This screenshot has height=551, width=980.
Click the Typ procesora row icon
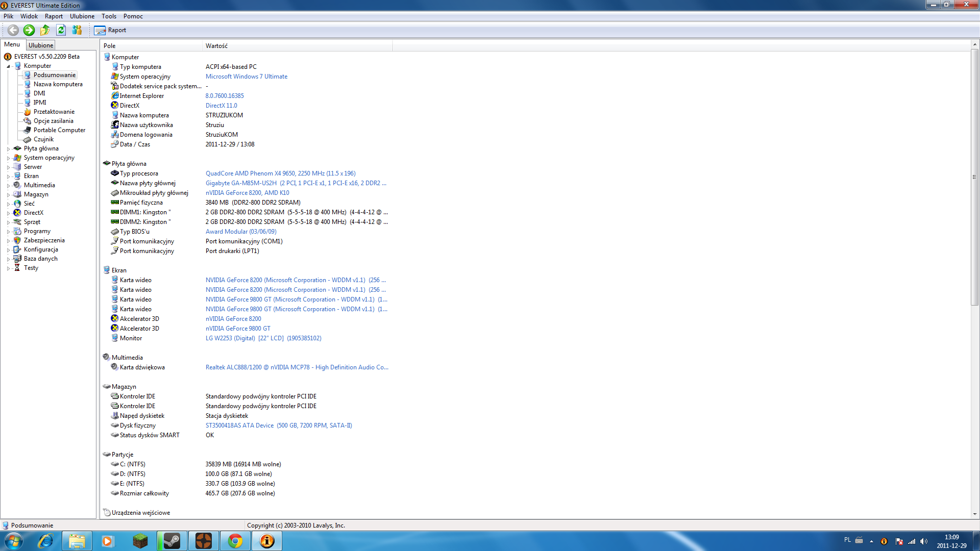pos(115,173)
